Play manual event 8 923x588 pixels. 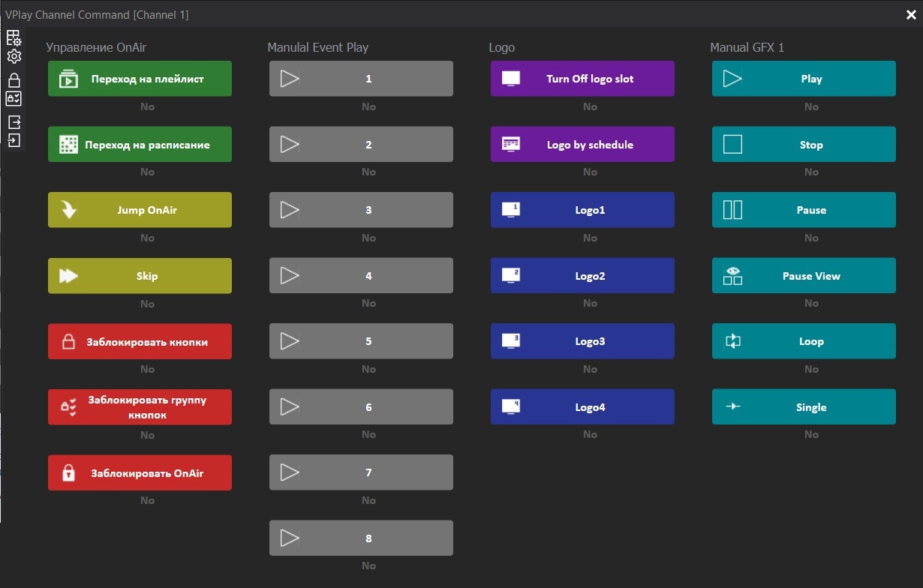point(361,538)
